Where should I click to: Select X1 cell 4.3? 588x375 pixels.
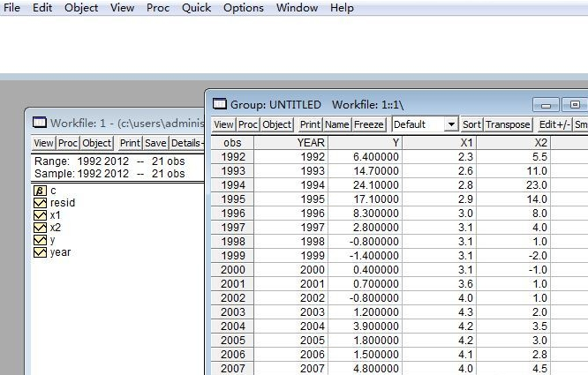tap(439, 312)
